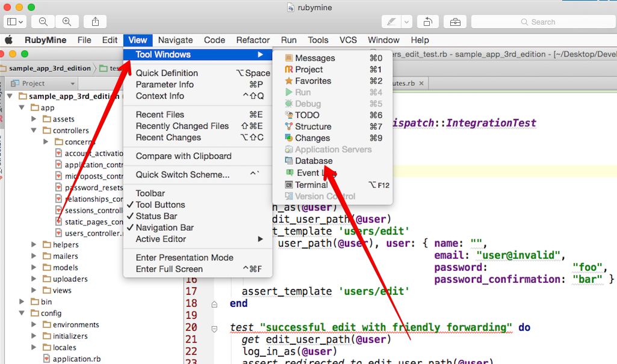Screen dimensions: 617x364
Task: Open the markup dropdown arrow
Action: pos(406,22)
